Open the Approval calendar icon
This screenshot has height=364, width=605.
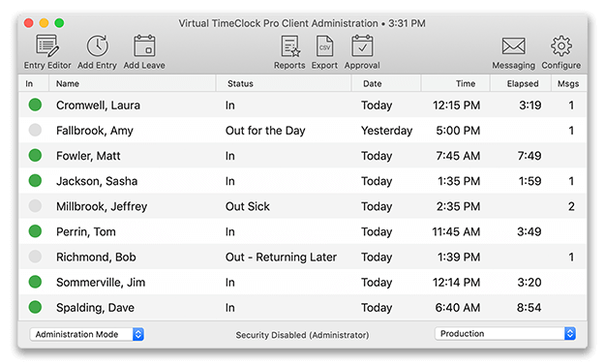pos(362,46)
